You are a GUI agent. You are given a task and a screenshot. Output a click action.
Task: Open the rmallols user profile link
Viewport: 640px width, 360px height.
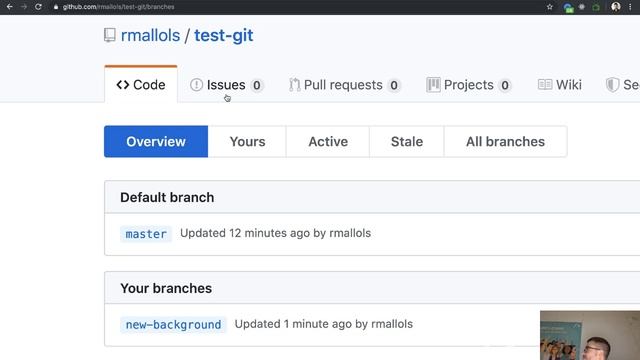[150, 36]
